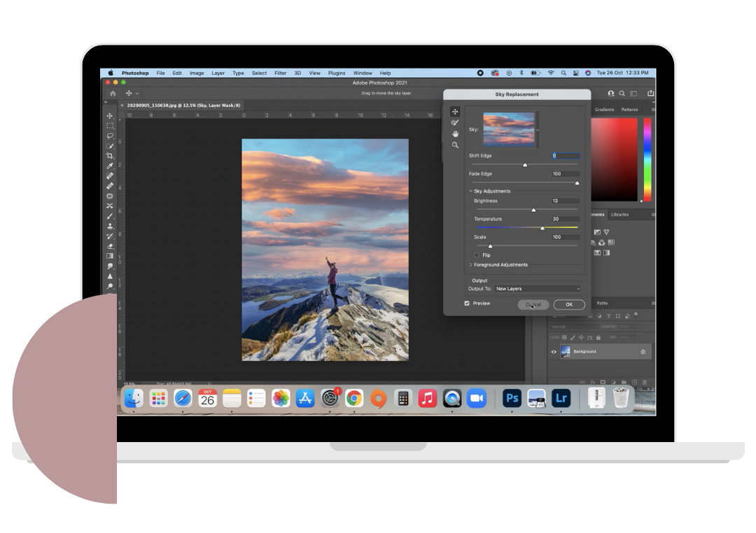Click the Temperature slider handle
The width and height of the screenshot is (756, 533).
click(542, 228)
